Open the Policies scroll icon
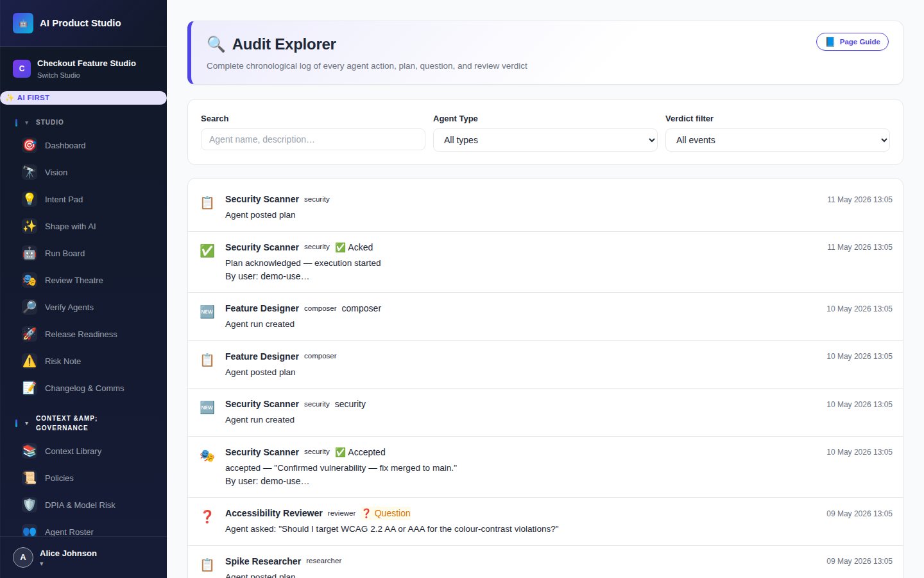 [30, 478]
